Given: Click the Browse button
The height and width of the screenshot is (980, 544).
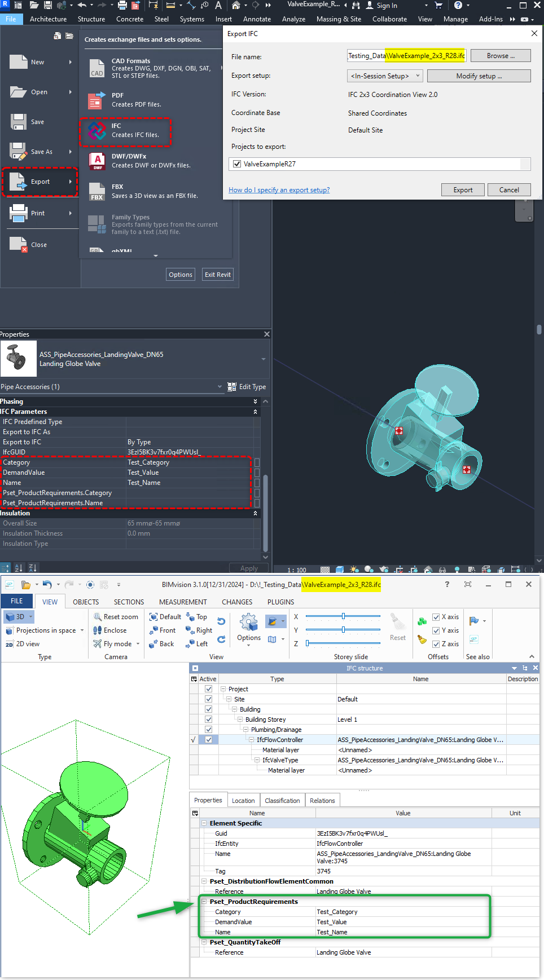Looking at the screenshot, I should [x=501, y=56].
